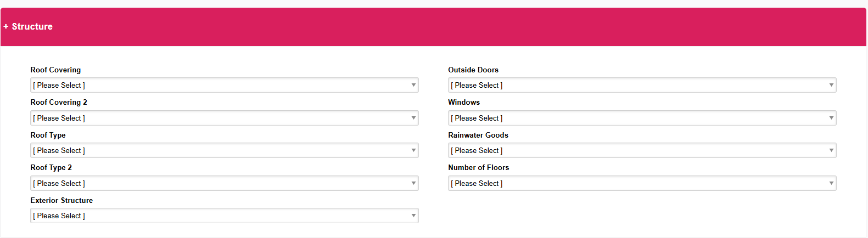868x238 pixels.
Task: Click the arrow icon on Number of Floors
Action: pyautogui.click(x=831, y=183)
